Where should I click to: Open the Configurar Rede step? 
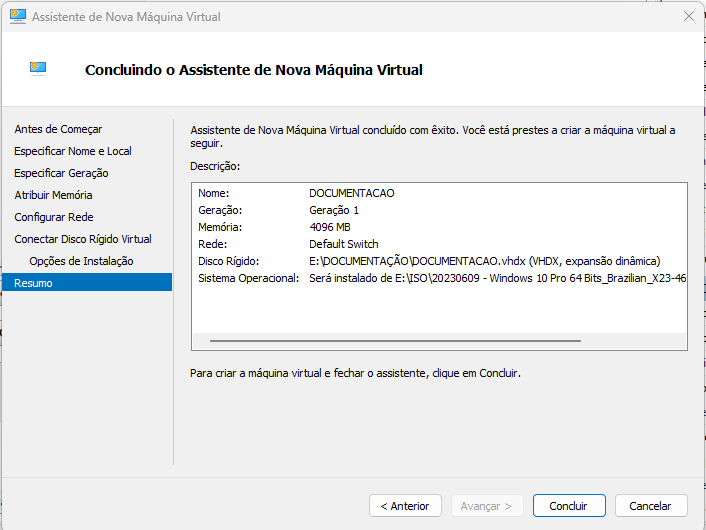[54, 217]
